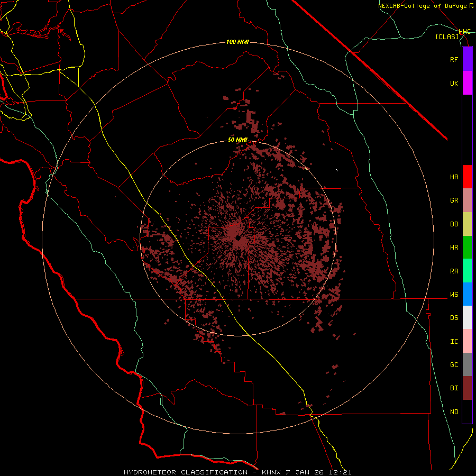Select the BD yellow legend swatch
This screenshot has height=476, width=476.
467,224
